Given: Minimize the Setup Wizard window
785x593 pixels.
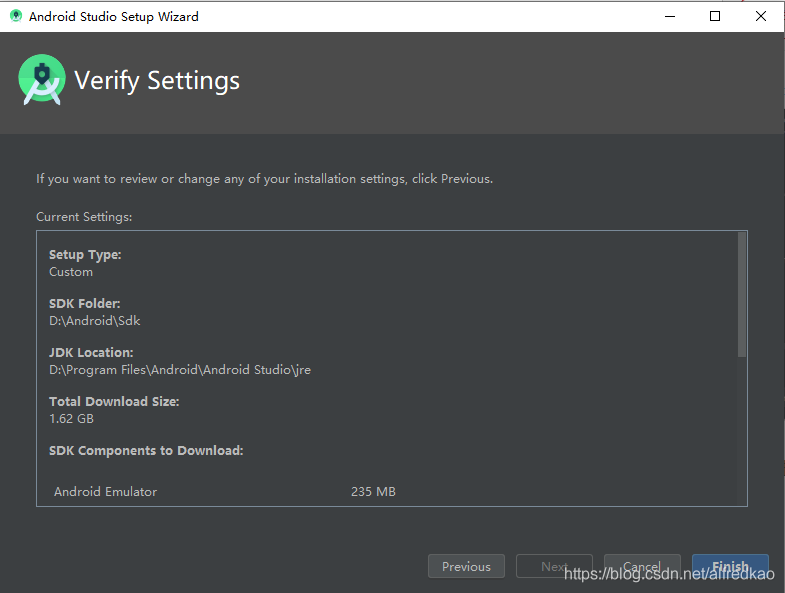Looking at the screenshot, I should click(670, 17).
